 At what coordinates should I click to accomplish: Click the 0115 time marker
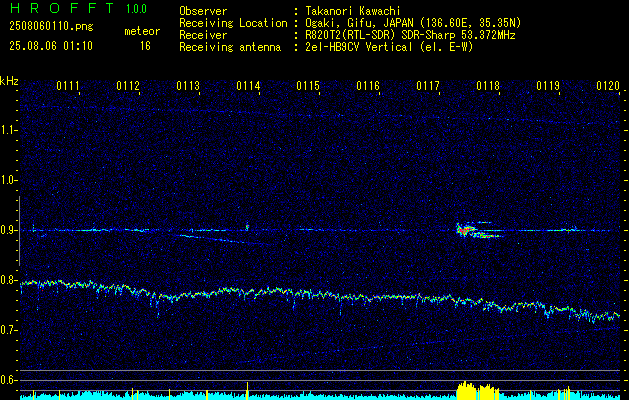coord(308,86)
